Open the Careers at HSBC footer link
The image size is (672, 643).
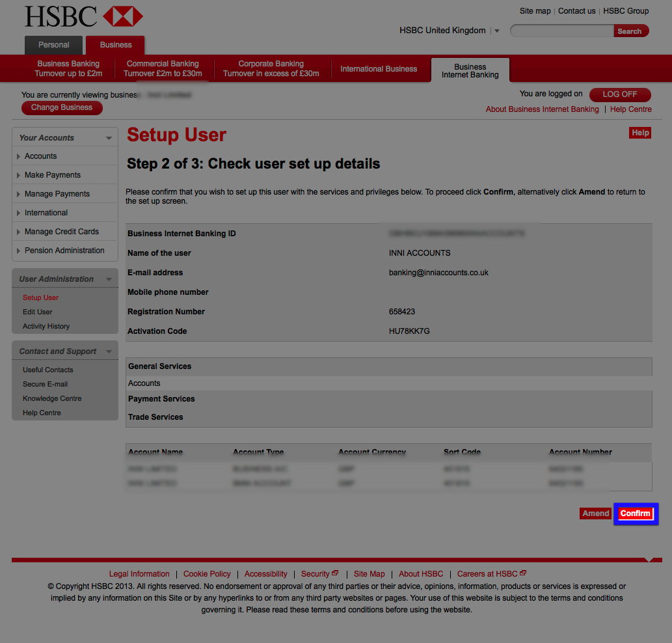(487, 574)
